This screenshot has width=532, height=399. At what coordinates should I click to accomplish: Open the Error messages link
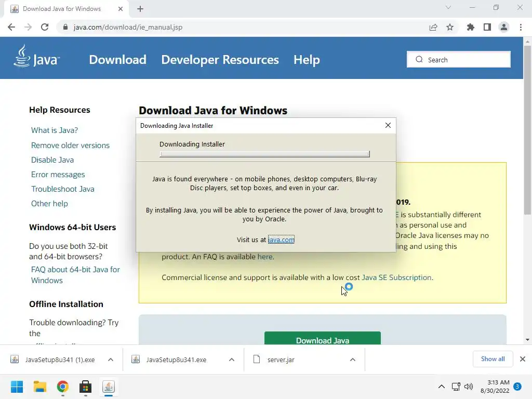pos(58,175)
